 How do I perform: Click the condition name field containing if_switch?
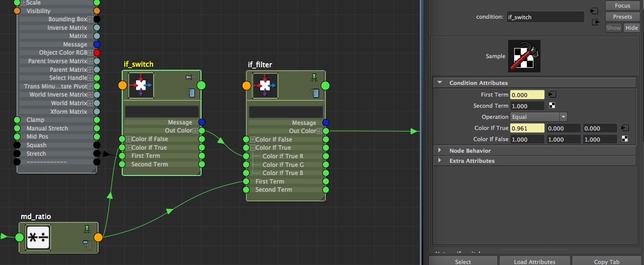pyautogui.click(x=545, y=17)
